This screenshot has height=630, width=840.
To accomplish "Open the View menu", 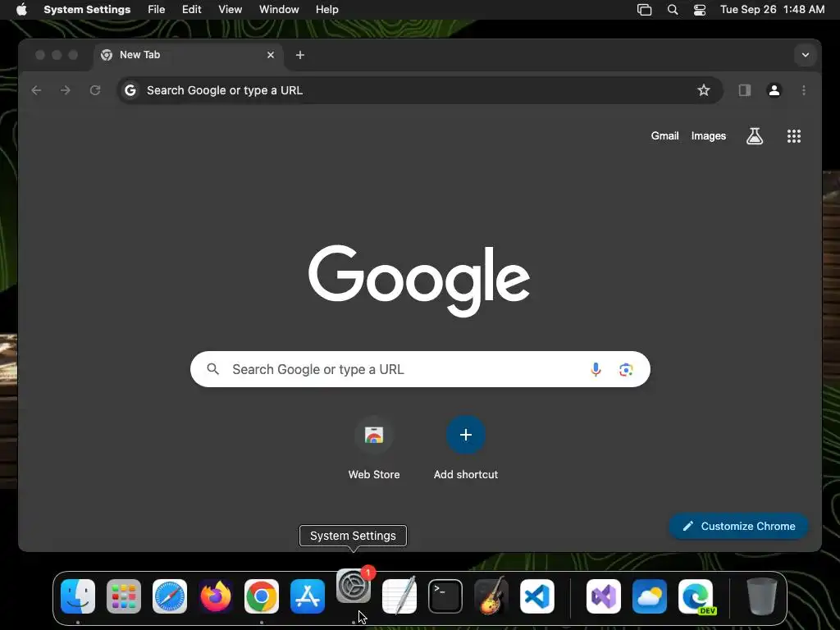I will click(x=231, y=10).
